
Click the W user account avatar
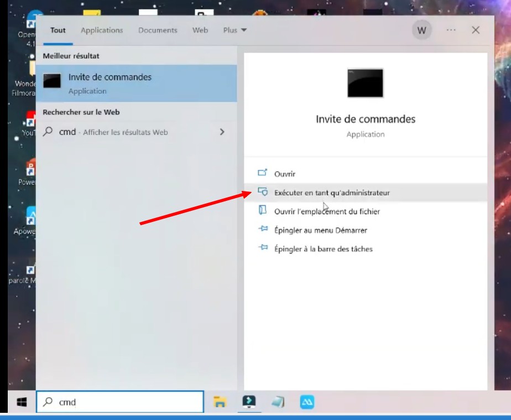click(x=421, y=30)
